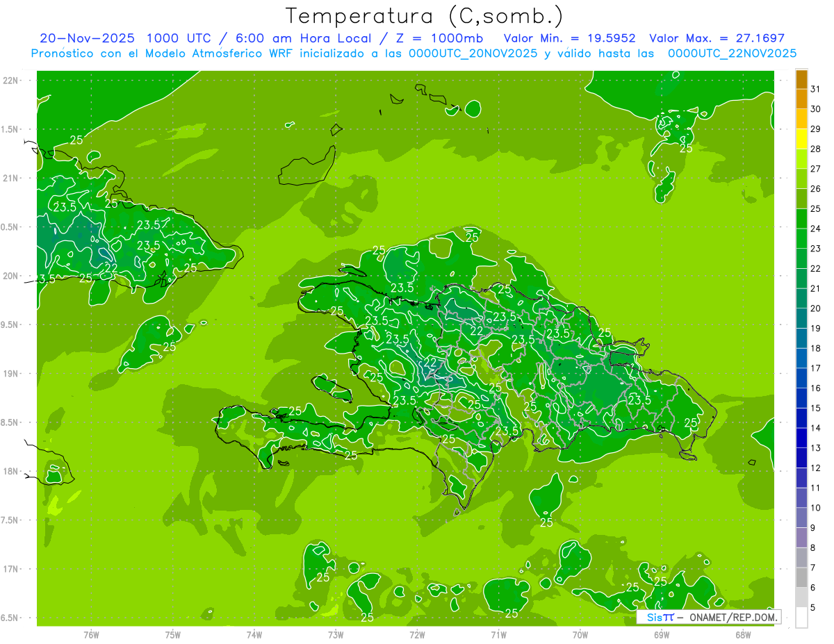The width and height of the screenshot is (834, 644).
Task: Click the "71W" longitude axis label
Action: (x=498, y=635)
